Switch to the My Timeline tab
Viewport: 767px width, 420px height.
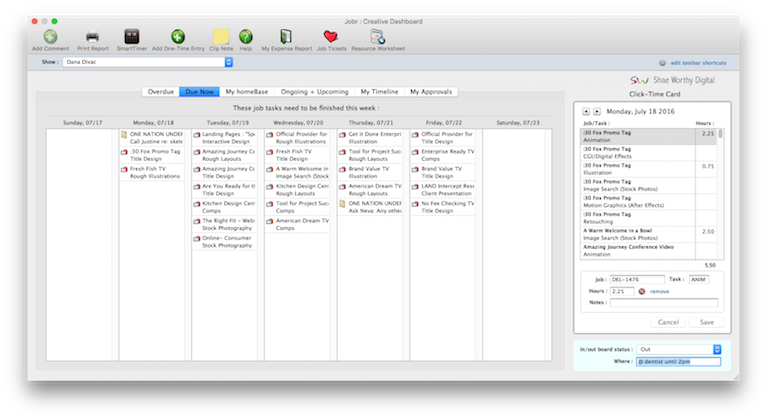[x=378, y=91]
